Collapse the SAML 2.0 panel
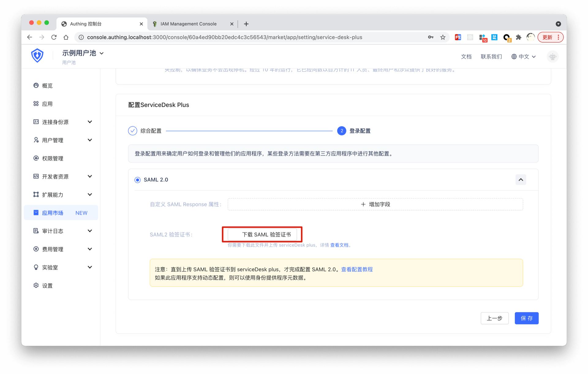588x374 pixels. [x=521, y=180]
